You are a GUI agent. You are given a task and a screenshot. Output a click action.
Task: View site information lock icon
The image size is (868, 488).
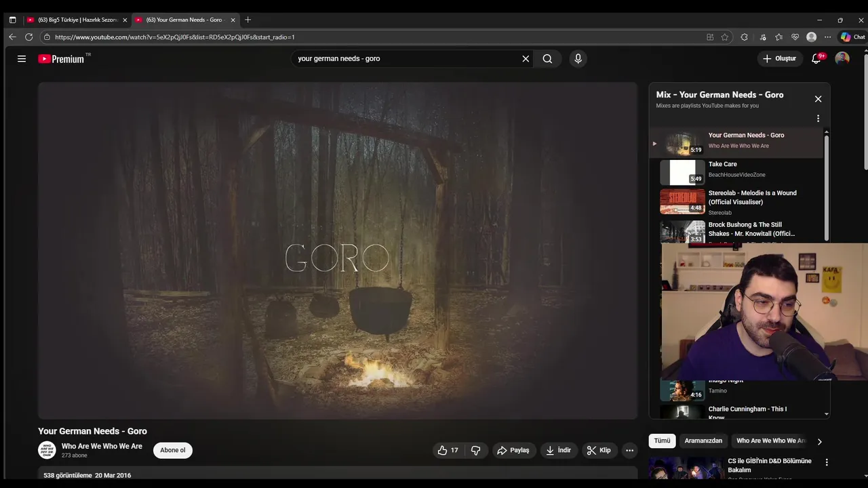click(47, 37)
